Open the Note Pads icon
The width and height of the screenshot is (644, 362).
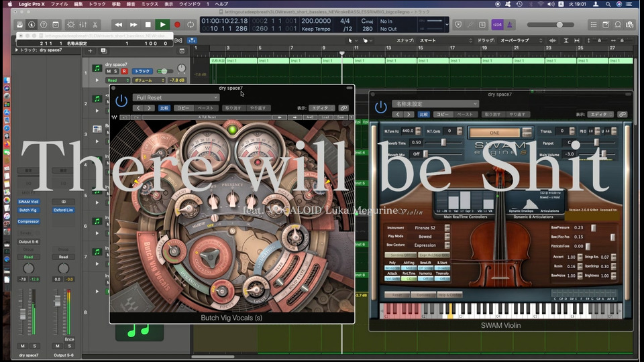tap(606, 25)
